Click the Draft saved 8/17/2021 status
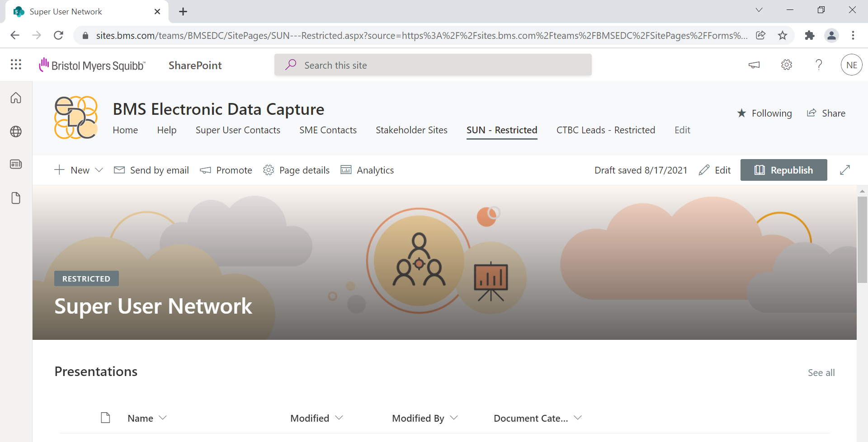The height and width of the screenshot is (442, 868). pos(641,170)
